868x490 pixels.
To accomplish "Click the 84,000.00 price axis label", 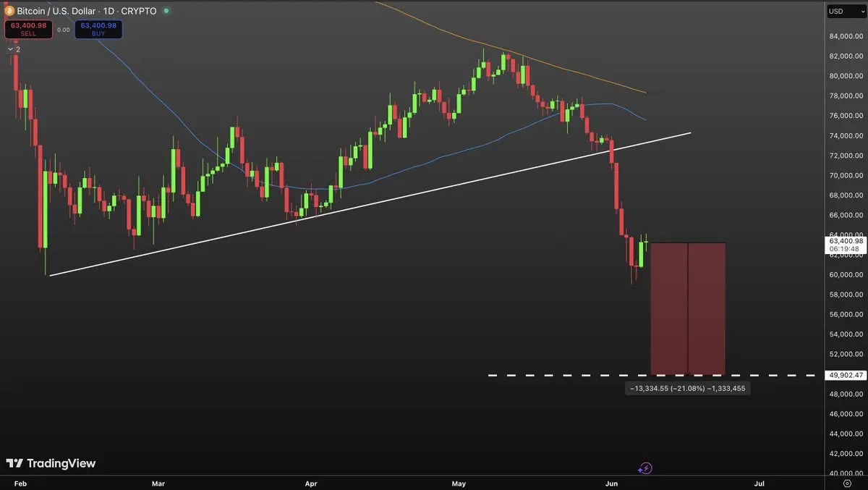I will tap(846, 36).
